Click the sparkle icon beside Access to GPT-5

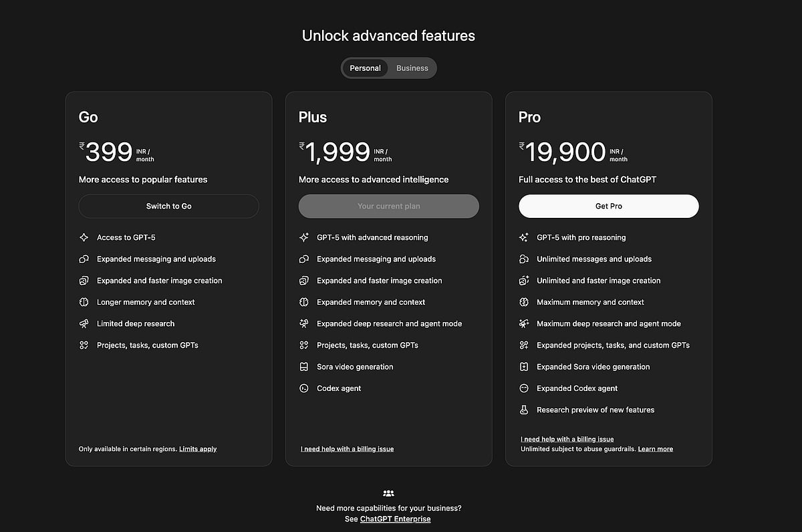click(x=84, y=237)
